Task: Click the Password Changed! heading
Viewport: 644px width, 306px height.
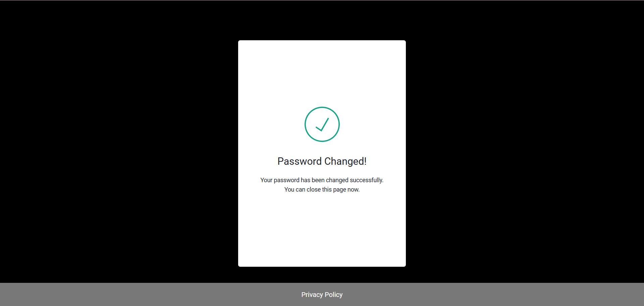Action: (322, 161)
